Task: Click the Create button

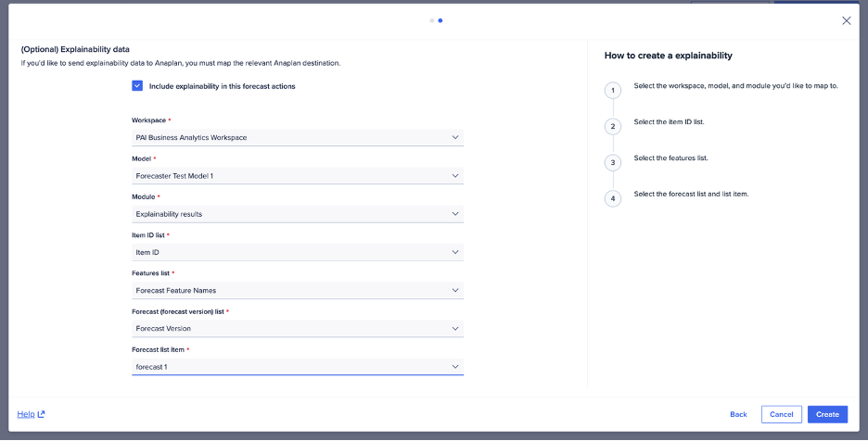Action: pyautogui.click(x=827, y=414)
